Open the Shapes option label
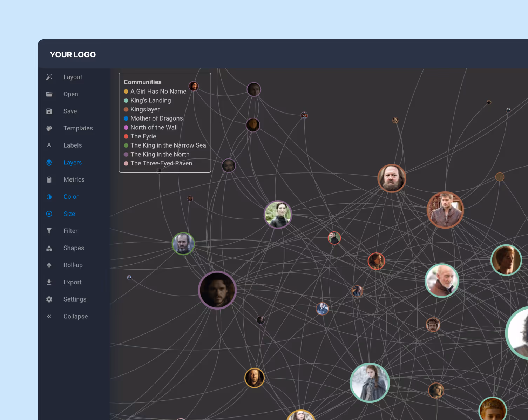The image size is (528, 420). tap(74, 248)
